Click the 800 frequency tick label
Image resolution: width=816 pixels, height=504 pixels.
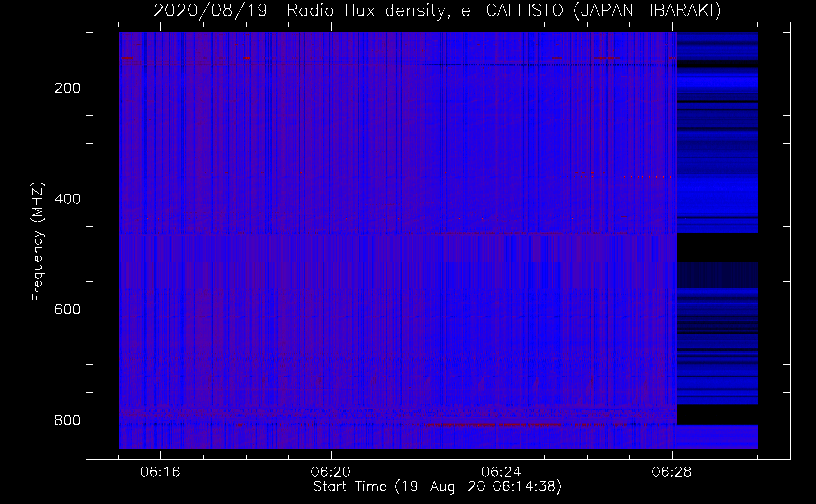67,420
